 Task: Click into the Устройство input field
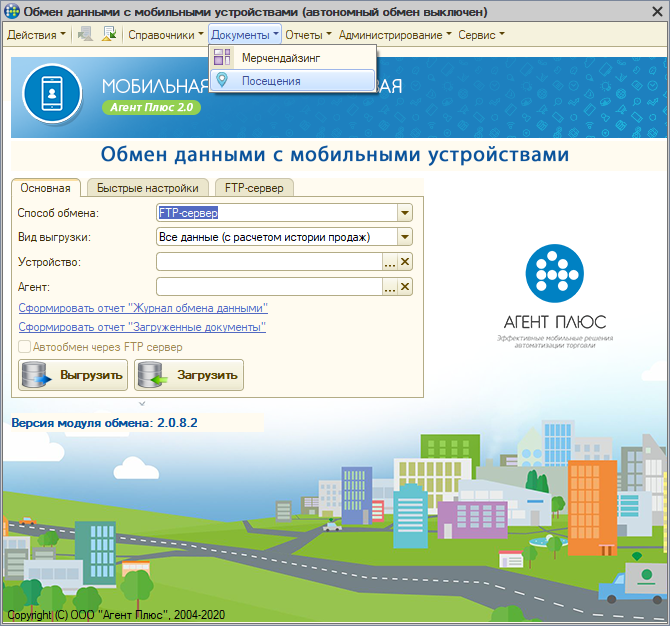pyautogui.click(x=269, y=262)
